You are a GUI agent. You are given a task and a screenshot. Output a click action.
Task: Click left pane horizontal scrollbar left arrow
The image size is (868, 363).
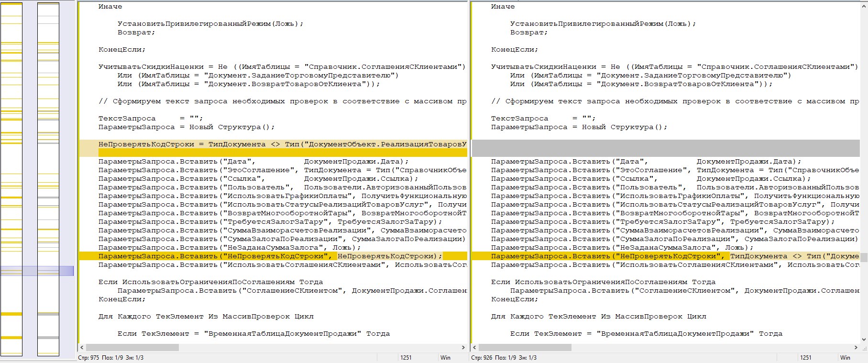coord(82,348)
